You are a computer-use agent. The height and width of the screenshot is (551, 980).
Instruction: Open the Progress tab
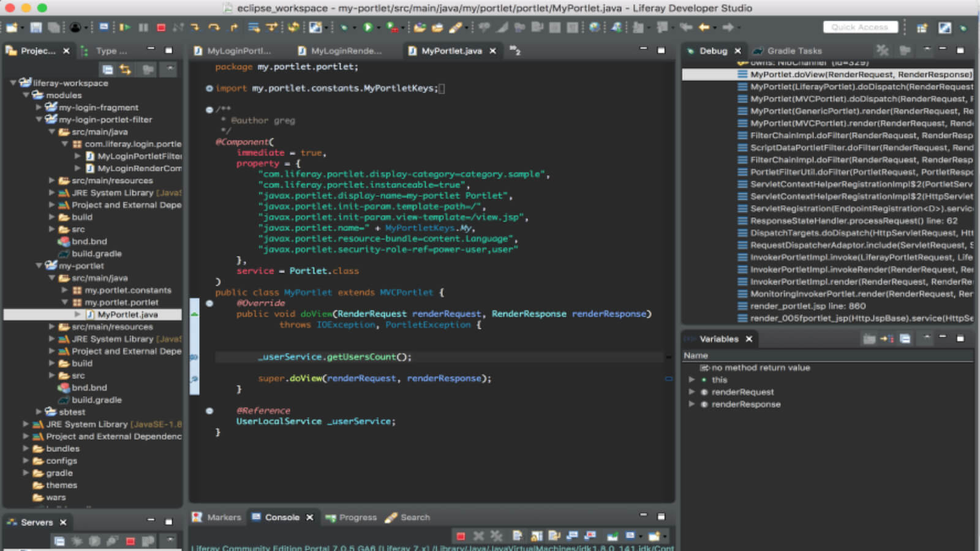351,517
